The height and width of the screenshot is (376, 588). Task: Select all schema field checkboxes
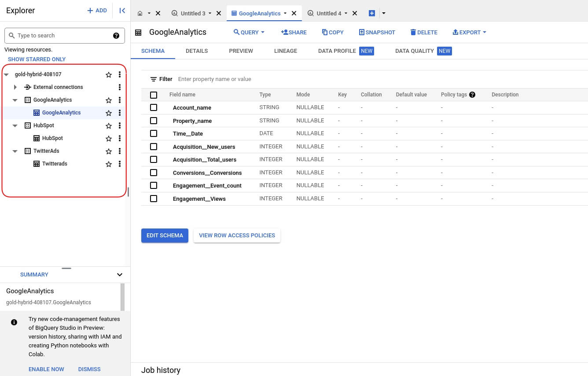154,94
